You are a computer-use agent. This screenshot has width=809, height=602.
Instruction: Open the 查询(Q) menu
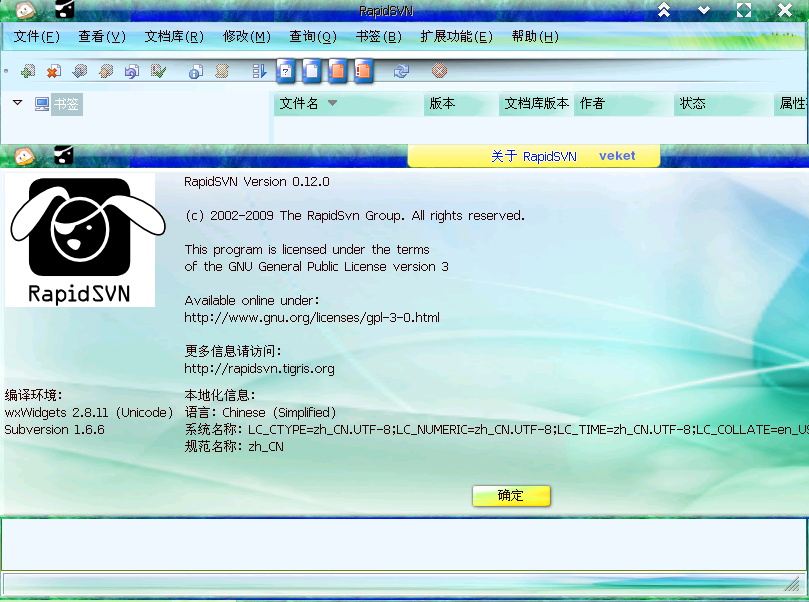[x=313, y=37]
